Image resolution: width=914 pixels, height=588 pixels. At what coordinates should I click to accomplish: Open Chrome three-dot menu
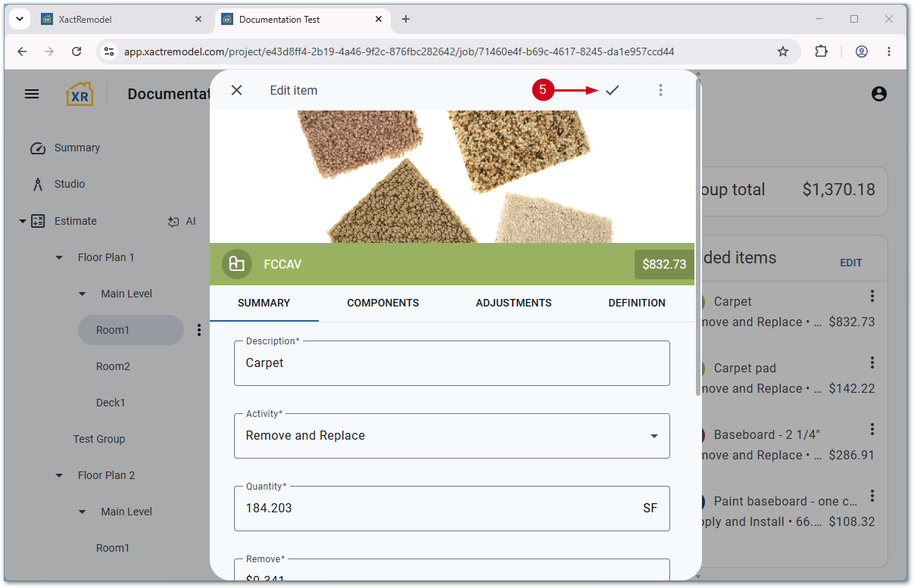click(889, 51)
